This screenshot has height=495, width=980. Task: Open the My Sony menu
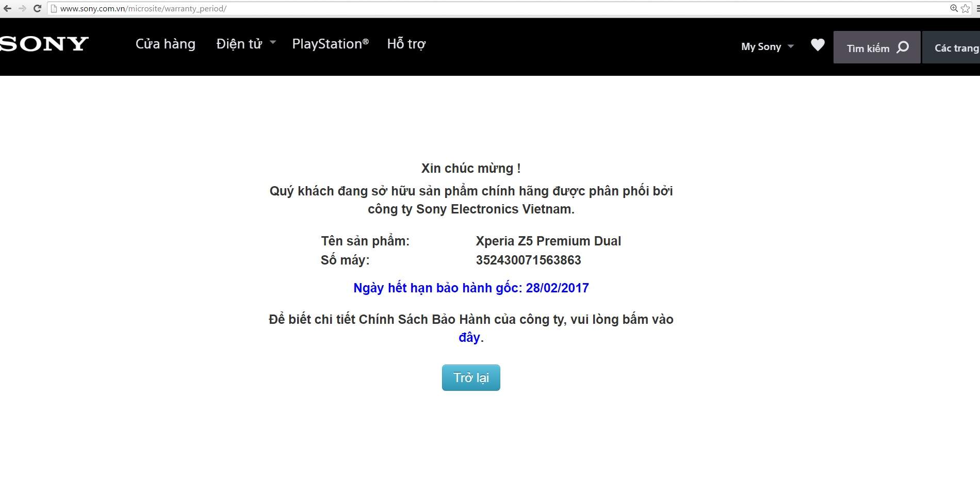click(761, 46)
